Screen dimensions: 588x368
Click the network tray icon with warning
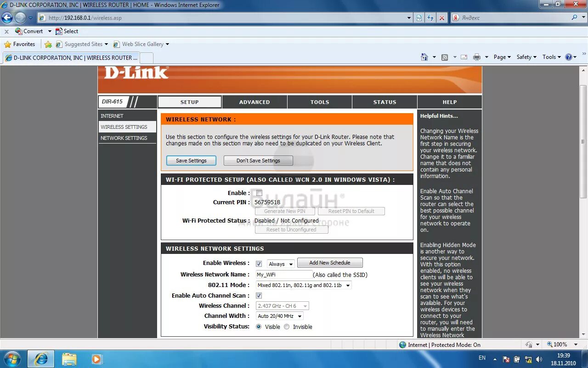(528, 359)
